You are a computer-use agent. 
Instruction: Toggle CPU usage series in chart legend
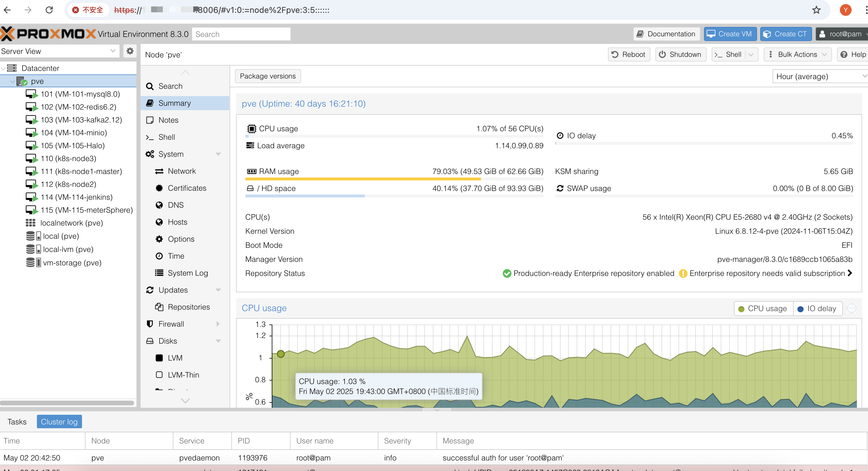point(763,309)
